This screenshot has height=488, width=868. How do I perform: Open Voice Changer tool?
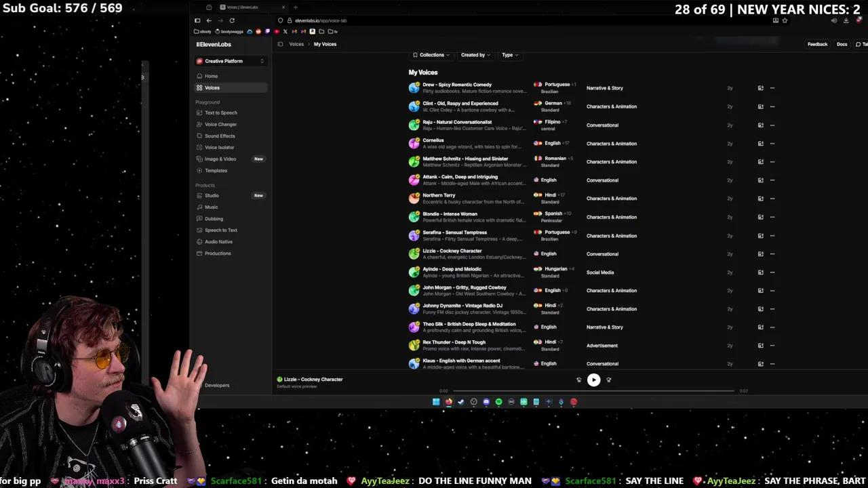point(230,124)
